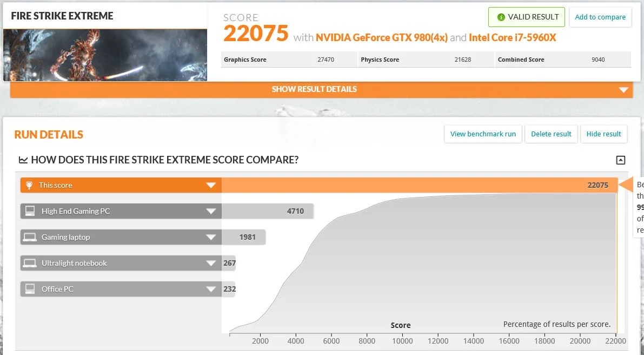Delete this benchmark result

coord(551,134)
